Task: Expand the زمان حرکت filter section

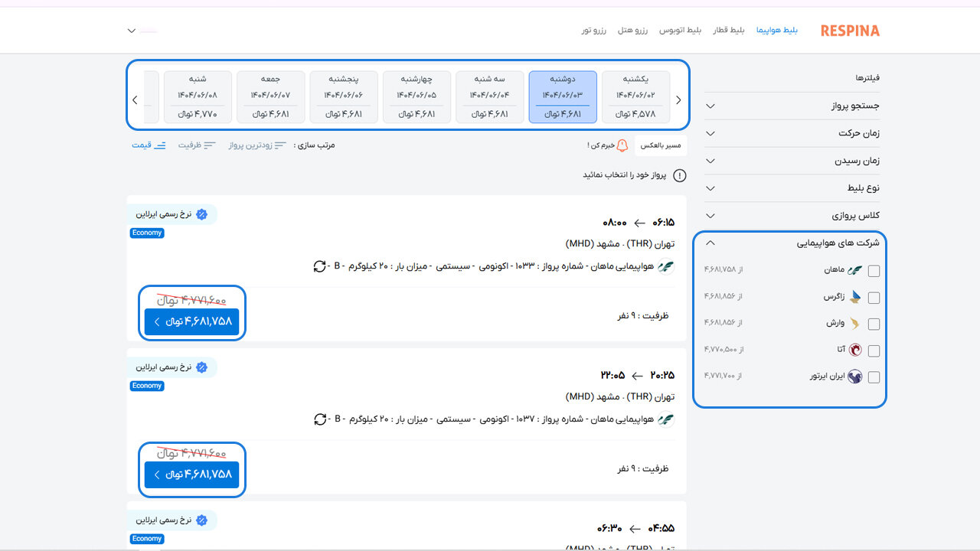Action: [x=710, y=133]
